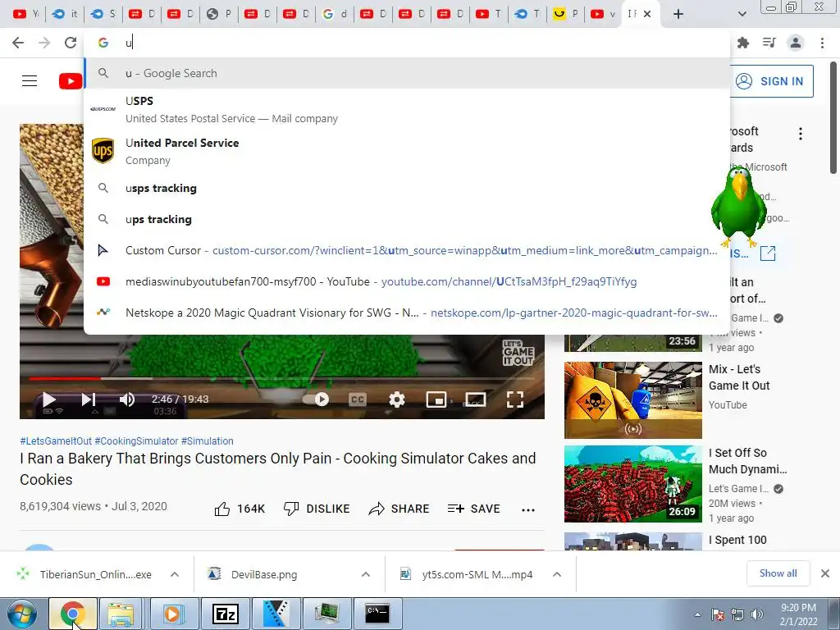Toggle the Autoplay switch in the player
This screenshot has width=840, height=630.
316,399
